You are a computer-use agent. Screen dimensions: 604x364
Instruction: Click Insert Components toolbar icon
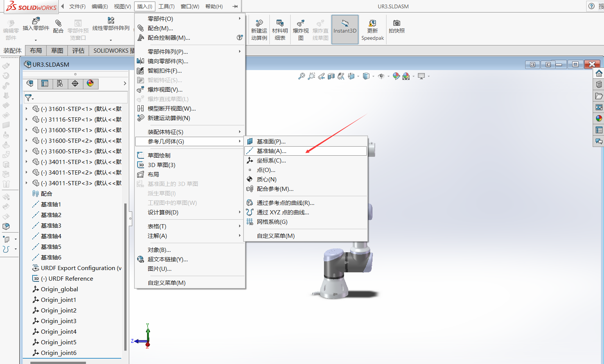click(36, 21)
